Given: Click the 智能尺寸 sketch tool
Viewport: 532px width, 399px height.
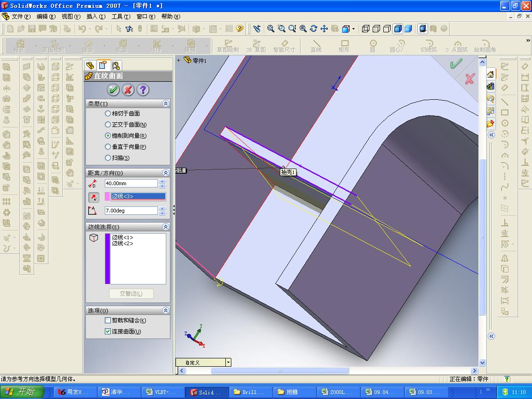Looking at the screenshot, I should point(284,46).
